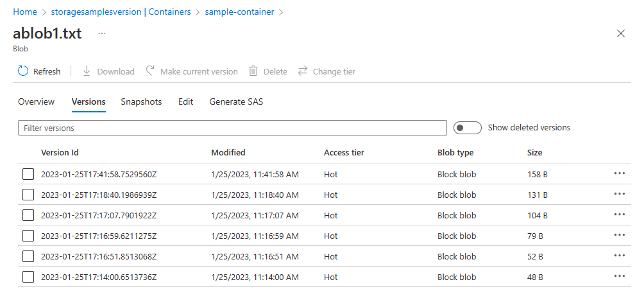Viewport: 644px width, 307px height.
Task: Open ellipsis menu for 158 B version
Action: click(619, 173)
